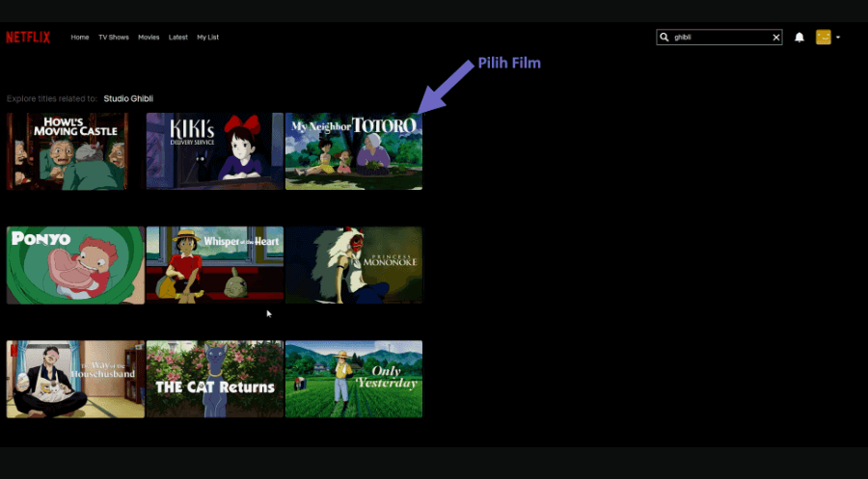This screenshot has width=868, height=479.
Task: Open The Way of the Househusband
Action: click(x=75, y=379)
